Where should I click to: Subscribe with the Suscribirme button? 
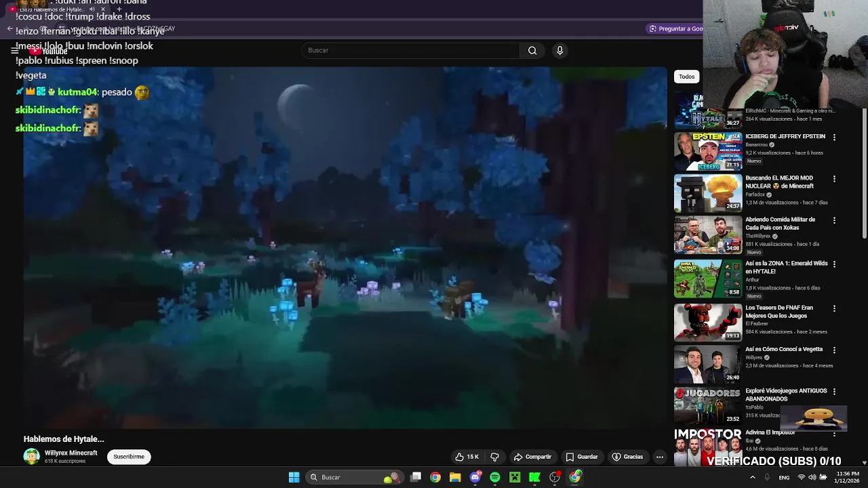(129, 457)
